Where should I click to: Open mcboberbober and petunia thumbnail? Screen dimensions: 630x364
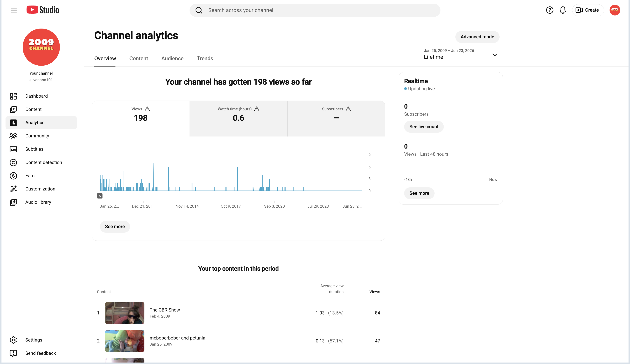click(125, 341)
